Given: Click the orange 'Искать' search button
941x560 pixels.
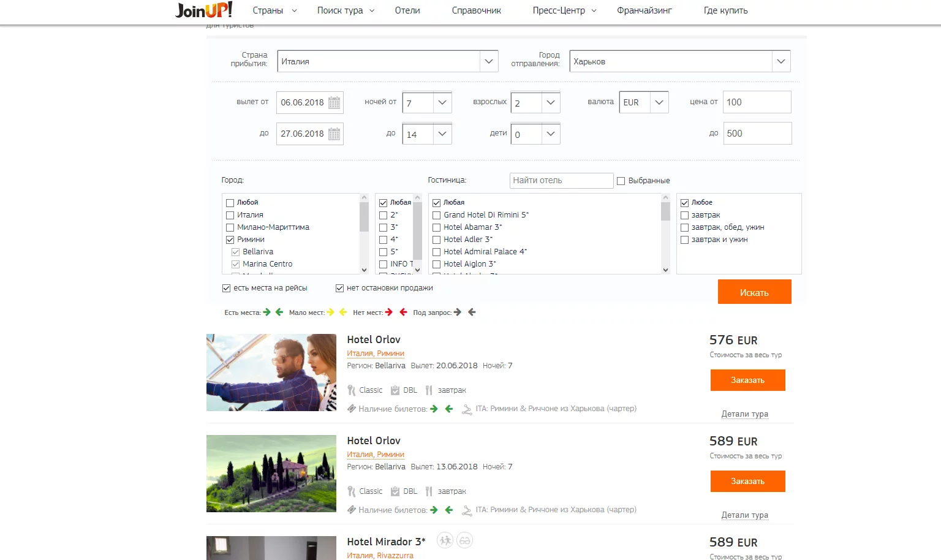Looking at the screenshot, I should (x=755, y=292).
